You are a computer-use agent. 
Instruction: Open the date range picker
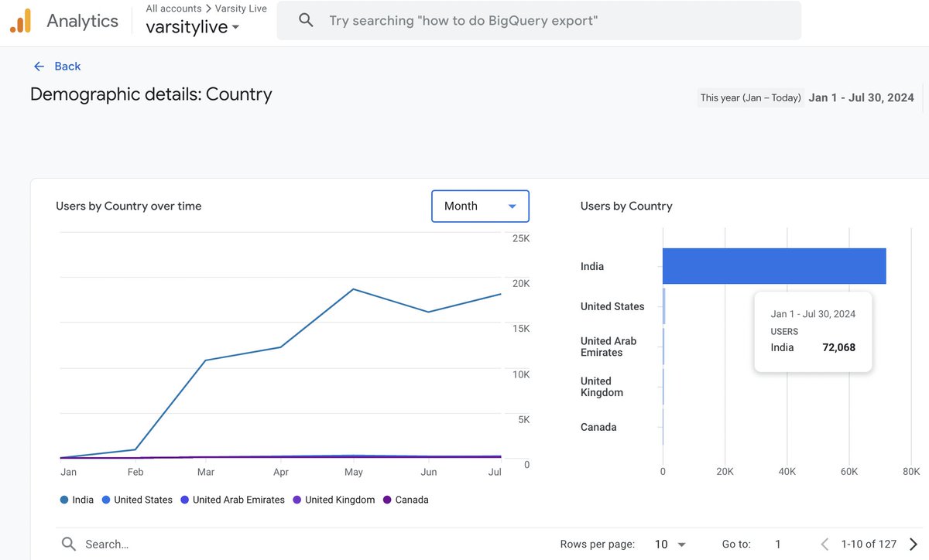pyautogui.click(x=860, y=97)
